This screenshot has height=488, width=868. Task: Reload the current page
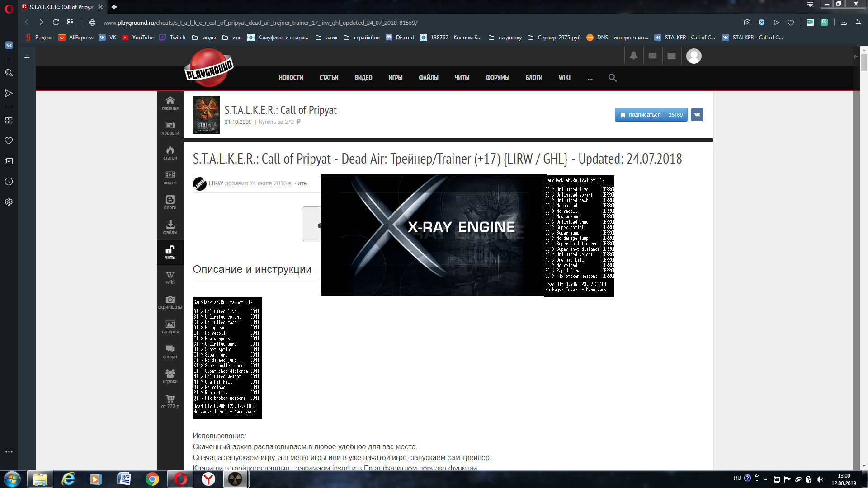point(56,22)
